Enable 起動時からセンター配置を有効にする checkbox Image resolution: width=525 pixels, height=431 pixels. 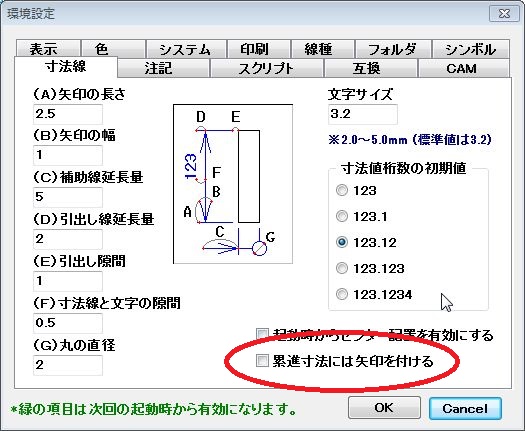tap(262, 334)
